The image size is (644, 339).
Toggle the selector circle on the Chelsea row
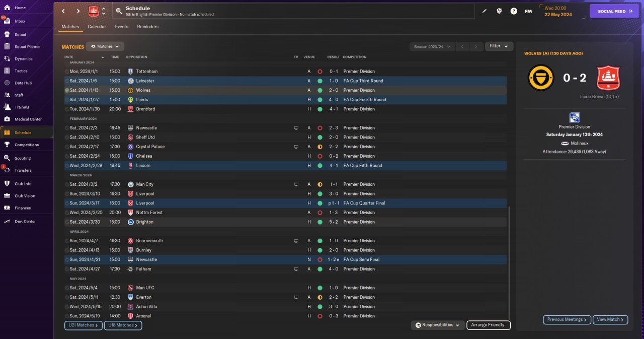(67, 156)
